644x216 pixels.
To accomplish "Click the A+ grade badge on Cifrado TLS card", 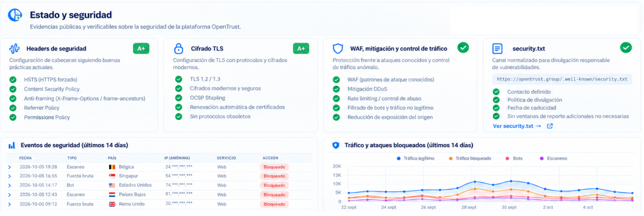I will tap(301, 49).
